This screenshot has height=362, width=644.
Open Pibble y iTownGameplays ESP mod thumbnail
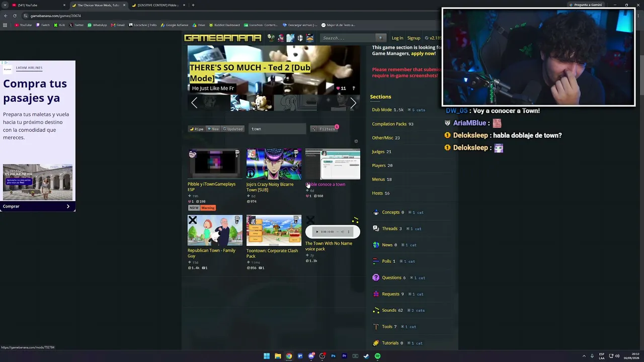coord(215,164)
